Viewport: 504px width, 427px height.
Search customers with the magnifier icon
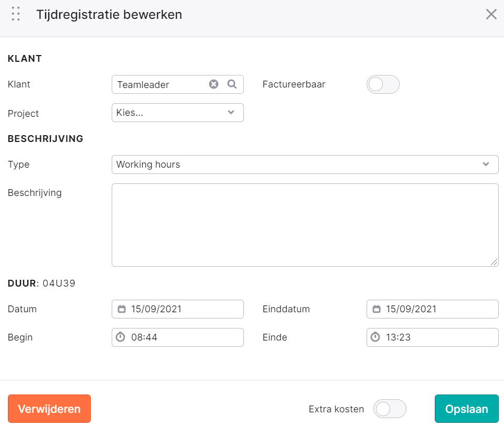(232, 84)
